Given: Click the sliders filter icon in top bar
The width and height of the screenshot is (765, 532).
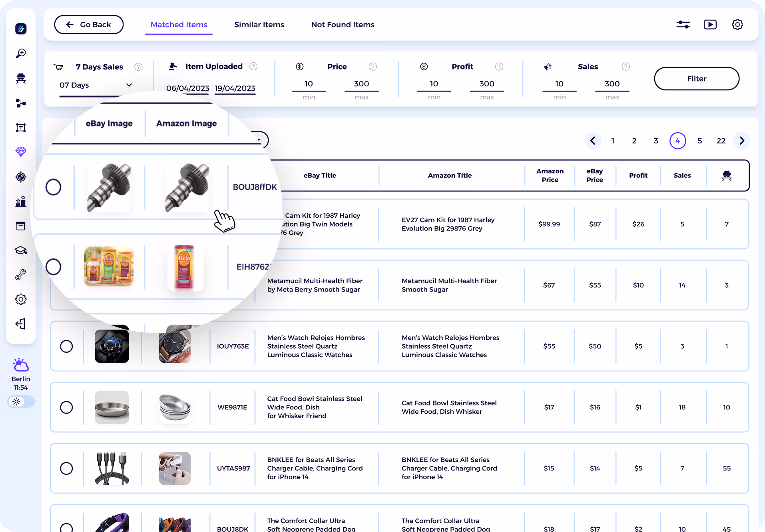Looking at the screenshot, I should tap(683, 24).
